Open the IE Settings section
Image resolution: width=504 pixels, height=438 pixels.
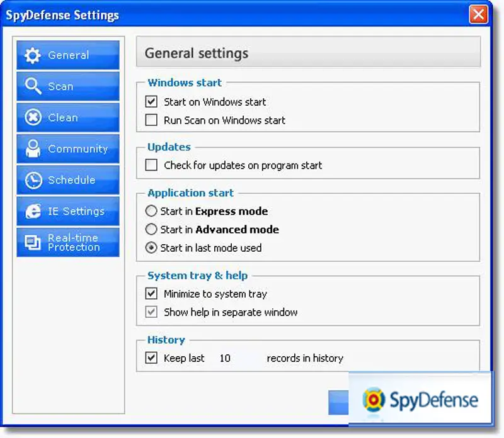pos(68,211)
